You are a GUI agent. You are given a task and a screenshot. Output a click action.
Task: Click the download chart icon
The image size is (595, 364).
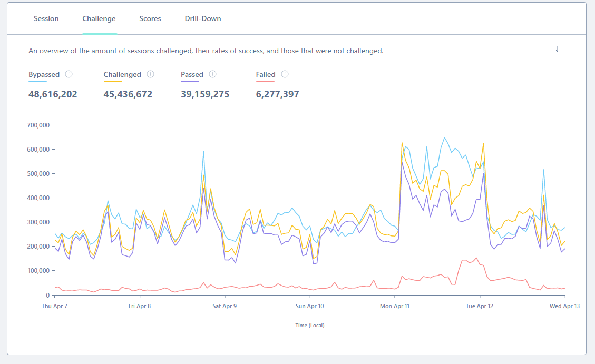(x=558, y=51)
